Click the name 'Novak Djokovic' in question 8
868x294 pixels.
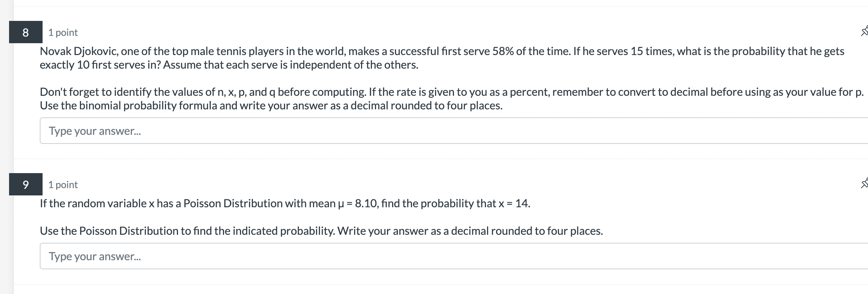(79, 51)
